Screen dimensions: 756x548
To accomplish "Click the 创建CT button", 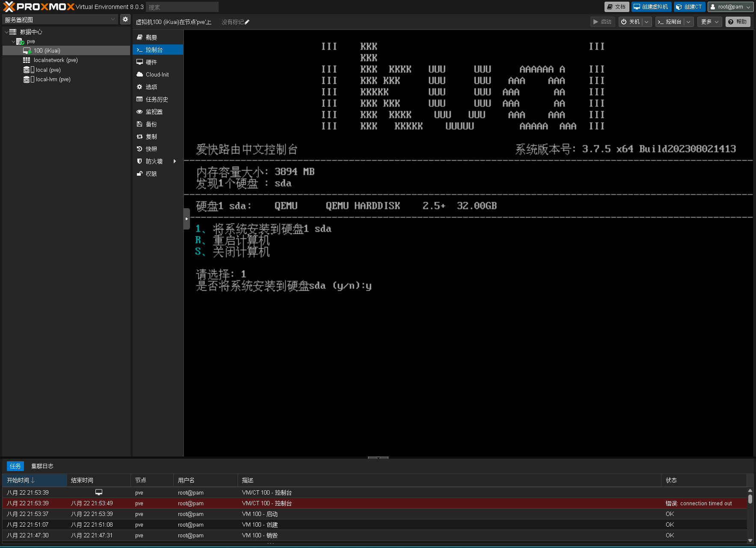I will [689, 7].
